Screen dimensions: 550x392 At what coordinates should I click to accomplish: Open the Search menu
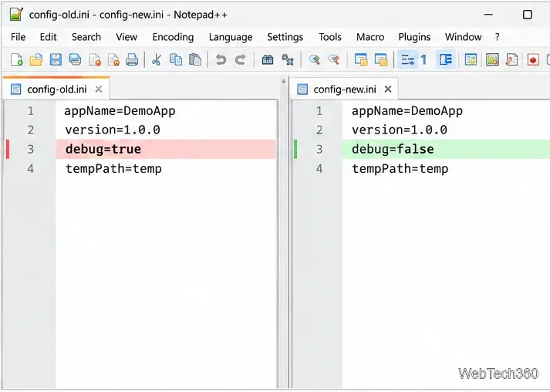86,37
